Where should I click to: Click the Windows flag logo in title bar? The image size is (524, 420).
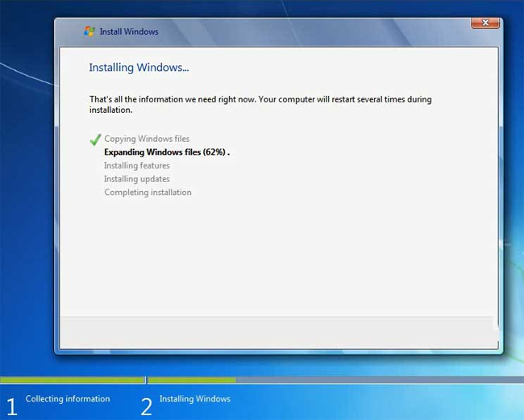tap(89, 31)
